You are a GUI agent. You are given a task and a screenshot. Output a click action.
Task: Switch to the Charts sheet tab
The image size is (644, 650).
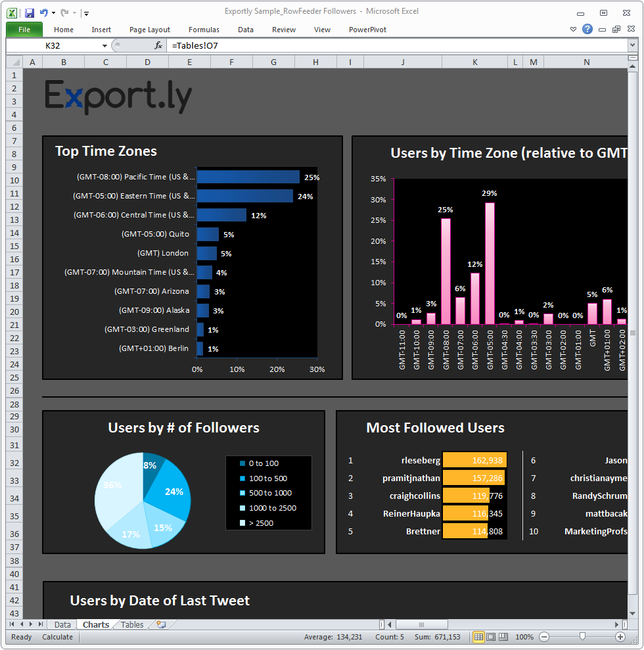click(96, 625)
